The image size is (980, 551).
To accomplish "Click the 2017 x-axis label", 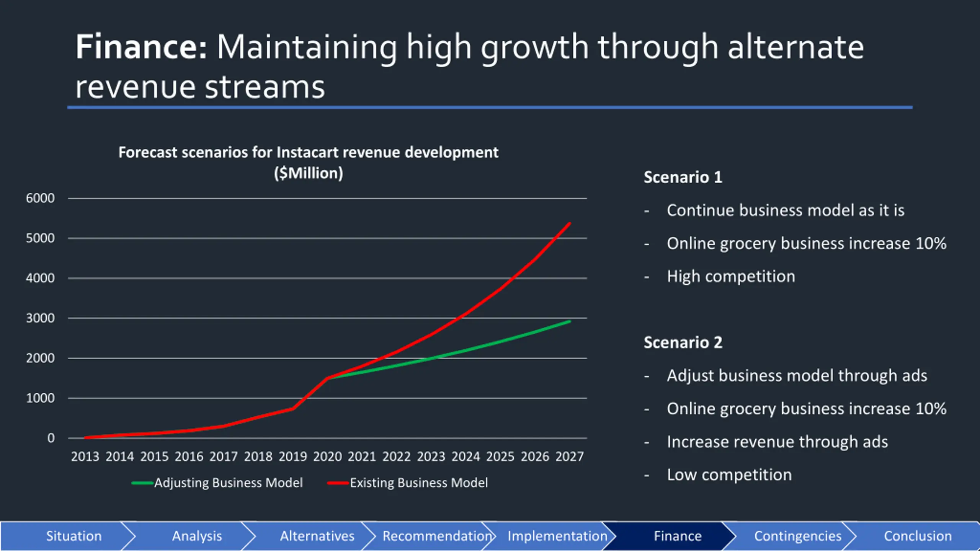I will point(224,456).
